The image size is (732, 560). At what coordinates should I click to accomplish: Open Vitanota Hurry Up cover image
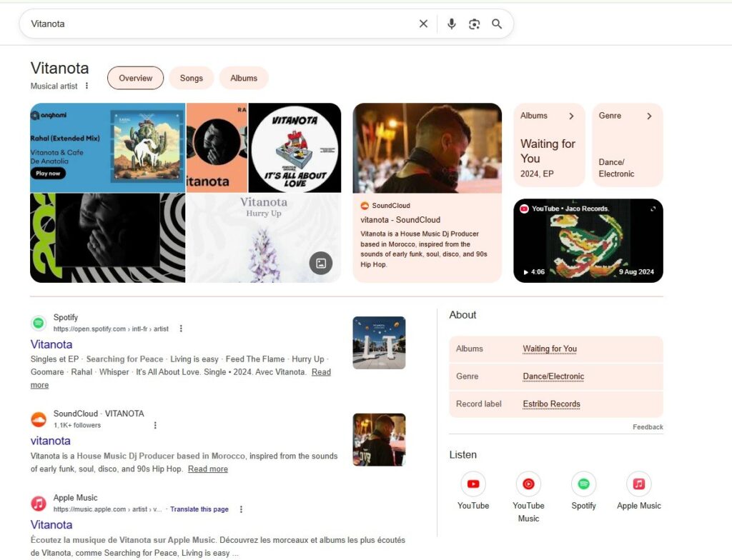coord(263,238)
